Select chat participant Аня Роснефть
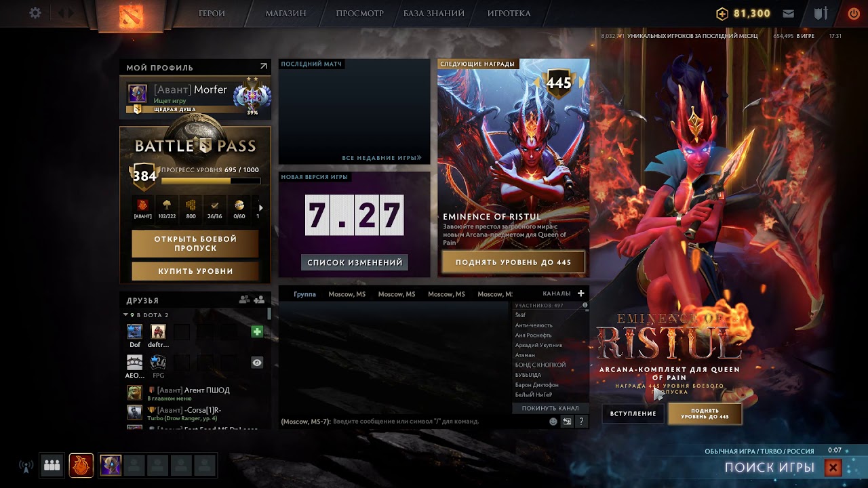 tap(534, 335)
